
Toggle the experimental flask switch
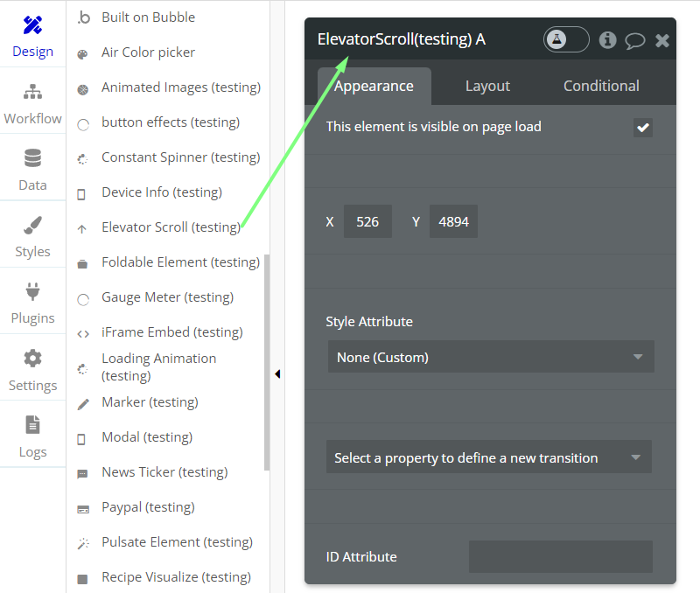tap(565, 39)
